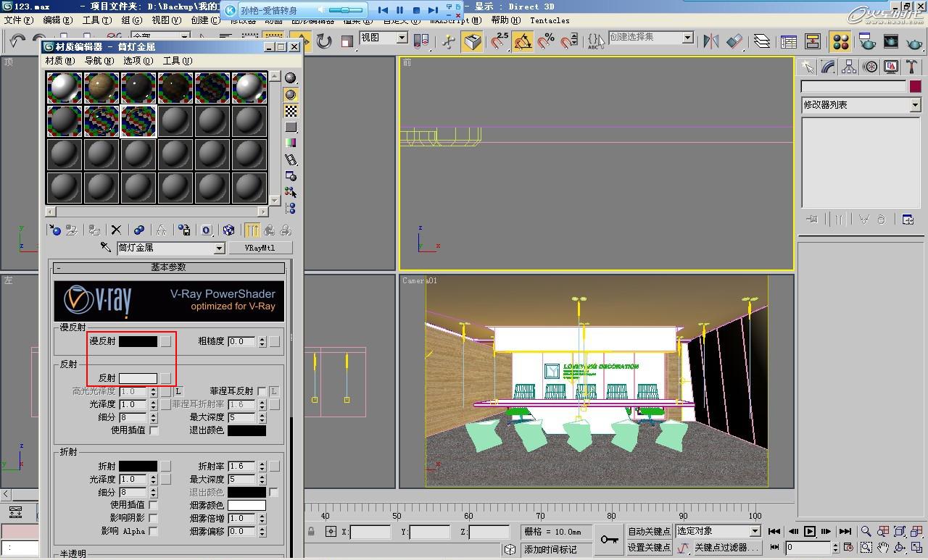
Task: Click the black 漫反射 diffuse color swatch
Action: pos(138,341)
